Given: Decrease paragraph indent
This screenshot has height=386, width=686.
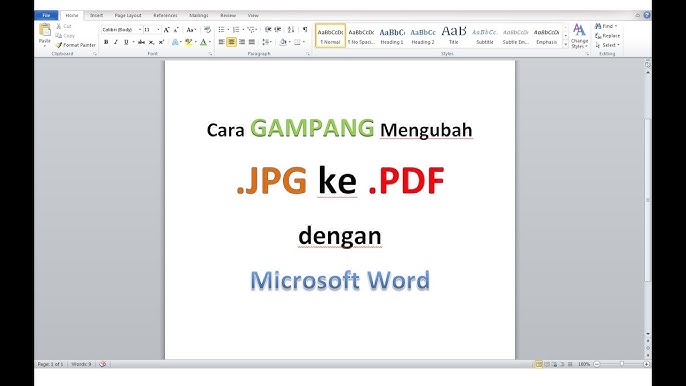Looking at the screenshot, I should [x=268, y=30].
